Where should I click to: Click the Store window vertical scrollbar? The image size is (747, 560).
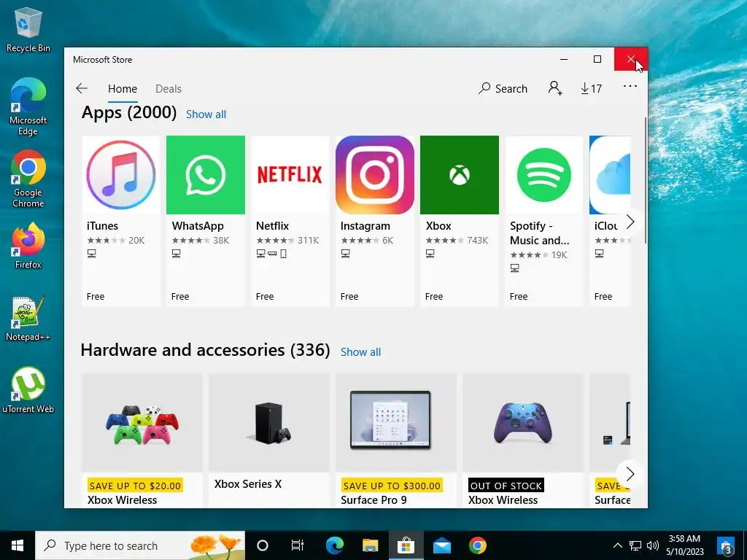click(645, 181)
